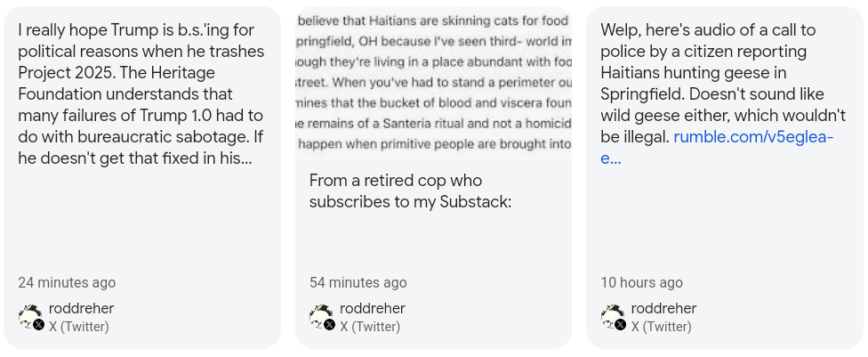Open the post about Trump and Project 2025

141,93
